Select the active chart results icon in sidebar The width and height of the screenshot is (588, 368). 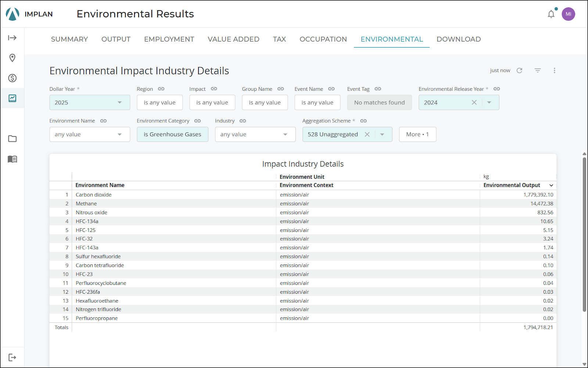[12, 98]
